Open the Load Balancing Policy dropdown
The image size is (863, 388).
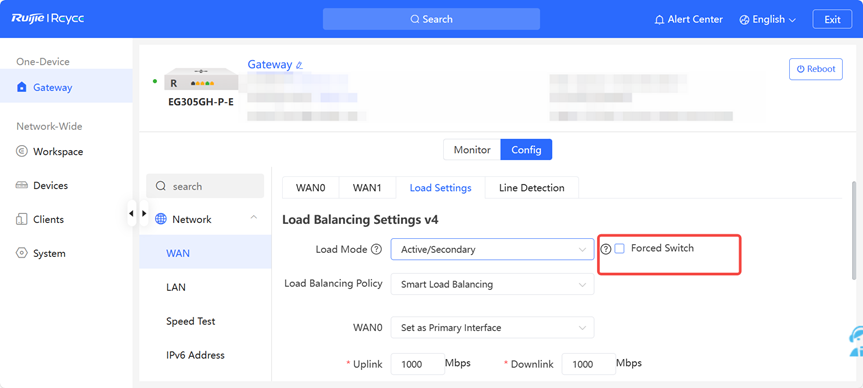[493, 285]
